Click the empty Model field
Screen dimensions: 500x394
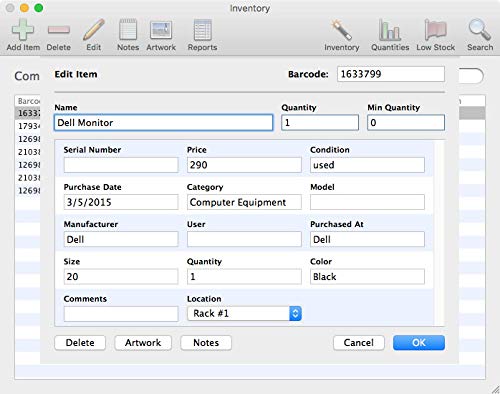[x=367, y=202]
